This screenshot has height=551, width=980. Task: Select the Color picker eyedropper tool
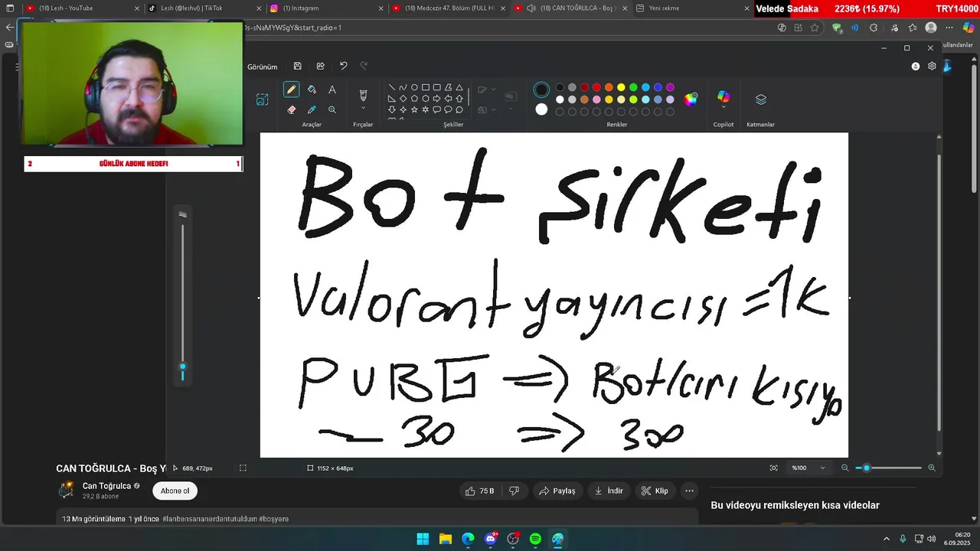tap(312, 109)
